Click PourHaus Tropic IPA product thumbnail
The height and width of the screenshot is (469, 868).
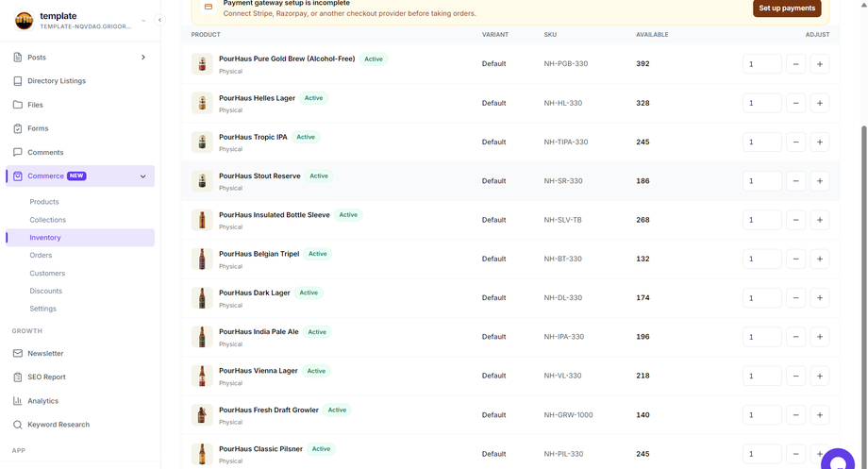pyautogui.click(x=202, y=142)
